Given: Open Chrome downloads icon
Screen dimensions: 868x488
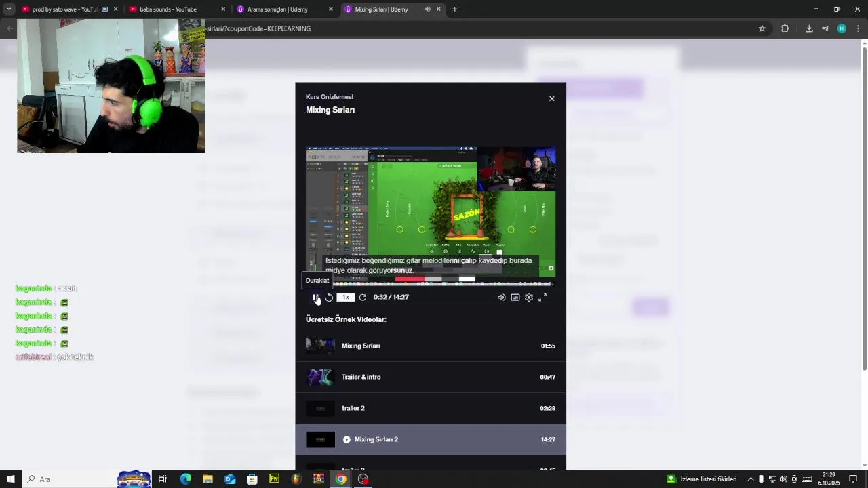Looking at the screenshot, I should point(809,28).
